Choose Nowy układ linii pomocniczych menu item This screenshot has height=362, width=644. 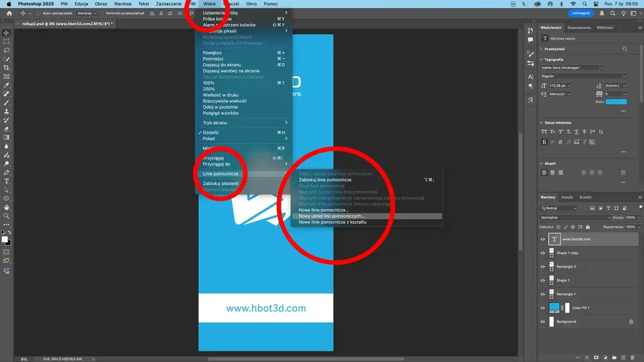point(332,216)
